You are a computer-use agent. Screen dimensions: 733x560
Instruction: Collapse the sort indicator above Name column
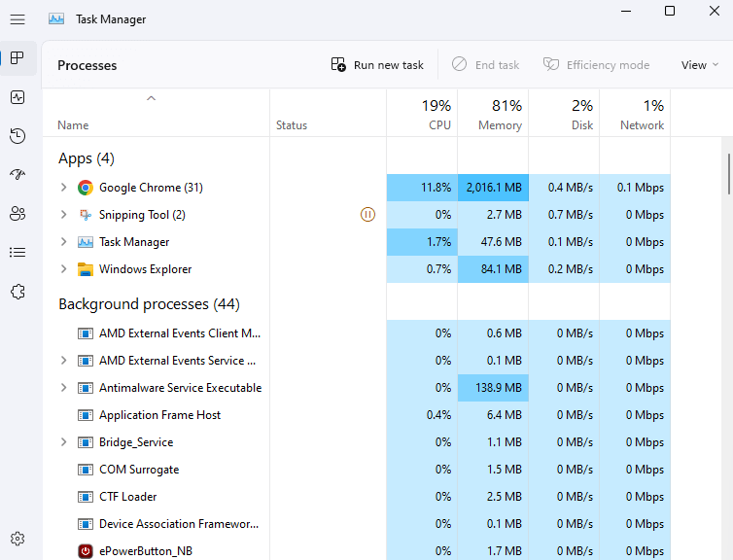coord(151,98)
